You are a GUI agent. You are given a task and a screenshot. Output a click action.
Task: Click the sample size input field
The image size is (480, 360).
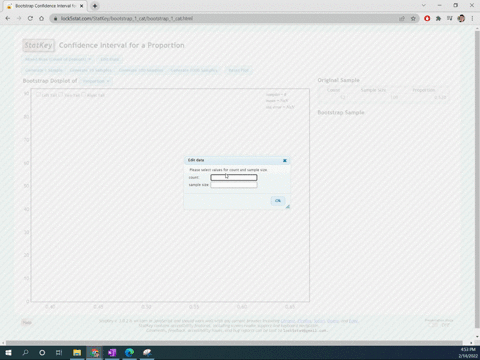click(x=234, y=185)
